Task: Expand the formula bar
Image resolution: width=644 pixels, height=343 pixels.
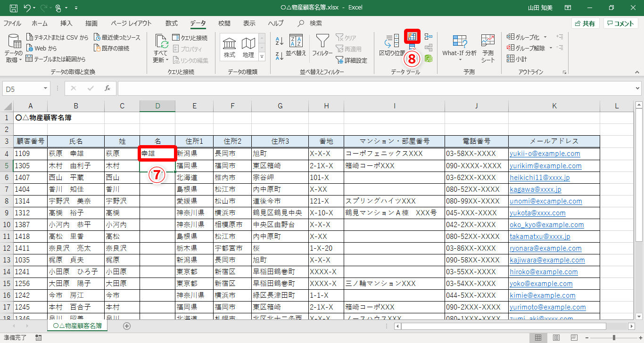Action: (638, 88)
